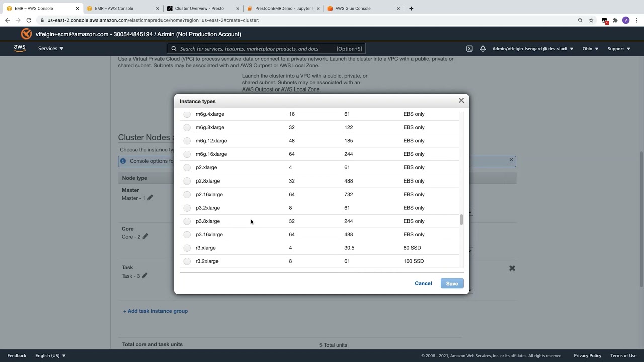Choose the m6g.12xlarge radio option
This screenshot has width=644, height=362.
[x=187, y=141]
